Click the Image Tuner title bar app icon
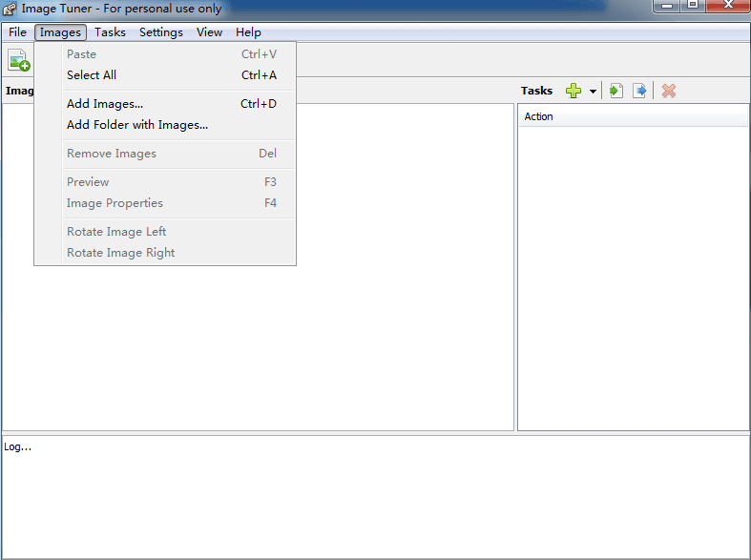Image resolution: width=751 pixels, height=560 pixels. (x=10, y=9)
